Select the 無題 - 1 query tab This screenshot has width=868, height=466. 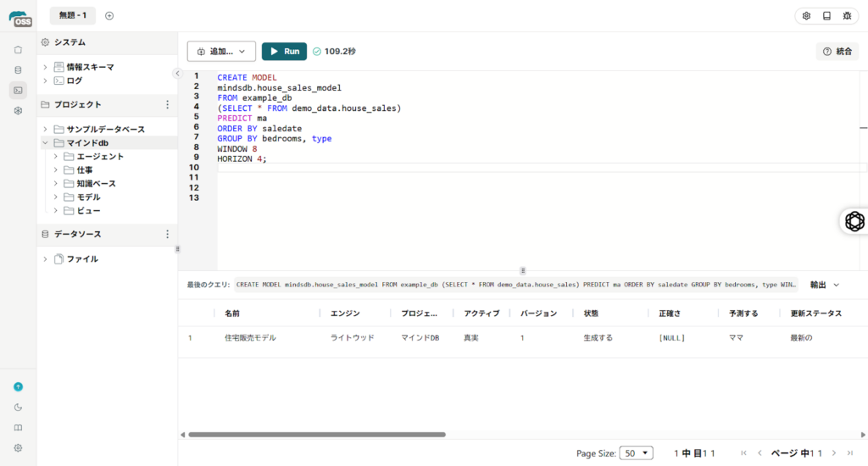72,15
